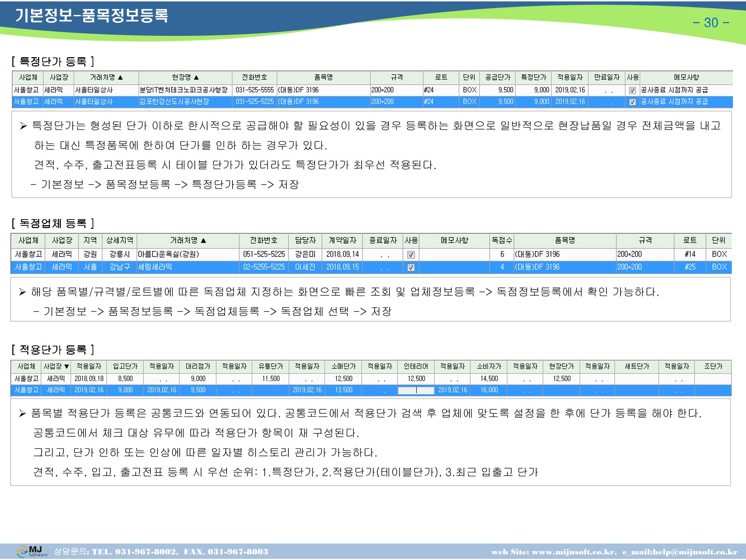Click the 전화번호 header in 독점업체 table
Viewport: 746px width, 560px height.
(x=264, y=240)
